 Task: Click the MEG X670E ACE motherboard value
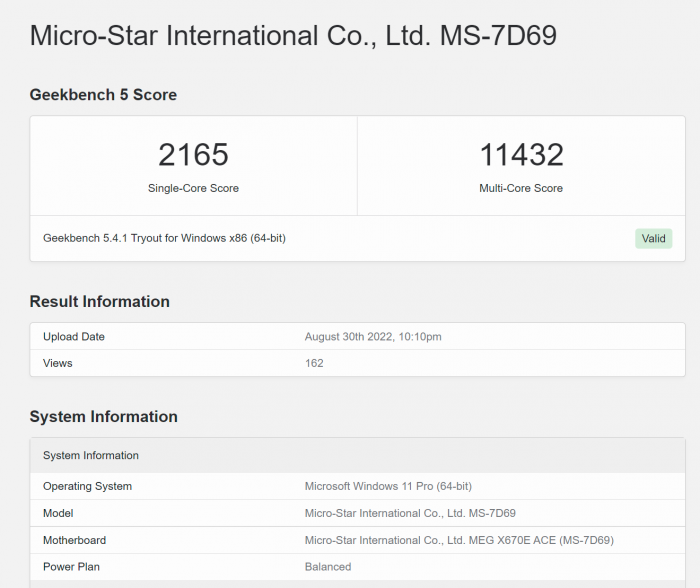(x=459, y=540)
